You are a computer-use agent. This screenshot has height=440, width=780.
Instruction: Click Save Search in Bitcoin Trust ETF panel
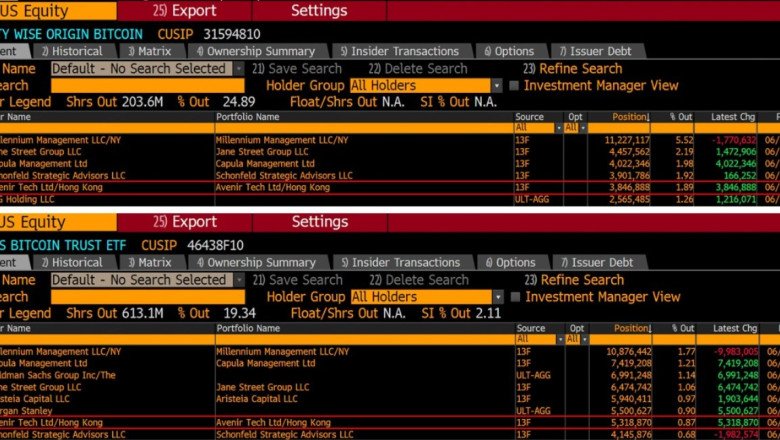(x=297, y=280)
